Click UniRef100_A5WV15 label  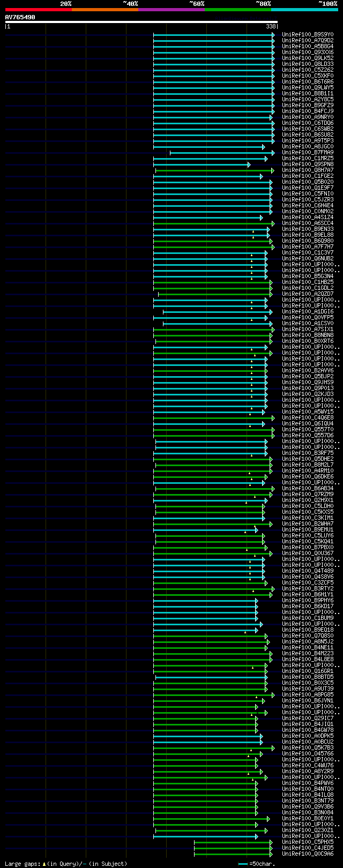click(308, 412)
